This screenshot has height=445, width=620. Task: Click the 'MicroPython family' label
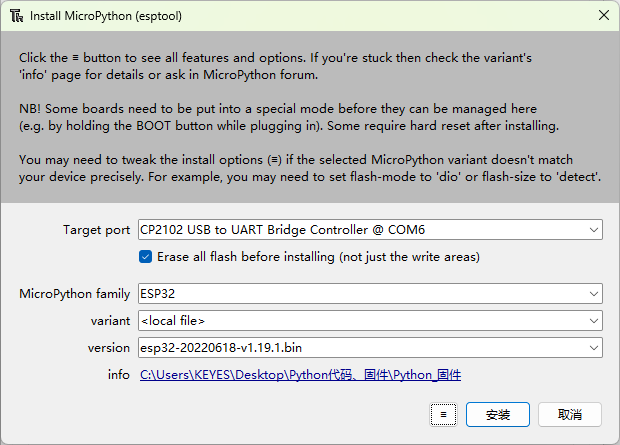point(75,294)
